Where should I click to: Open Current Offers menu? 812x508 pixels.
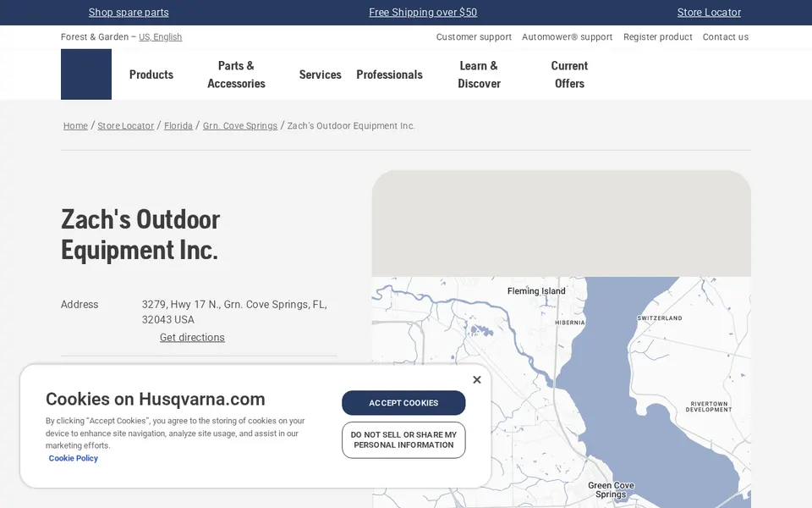coord(569,75)
